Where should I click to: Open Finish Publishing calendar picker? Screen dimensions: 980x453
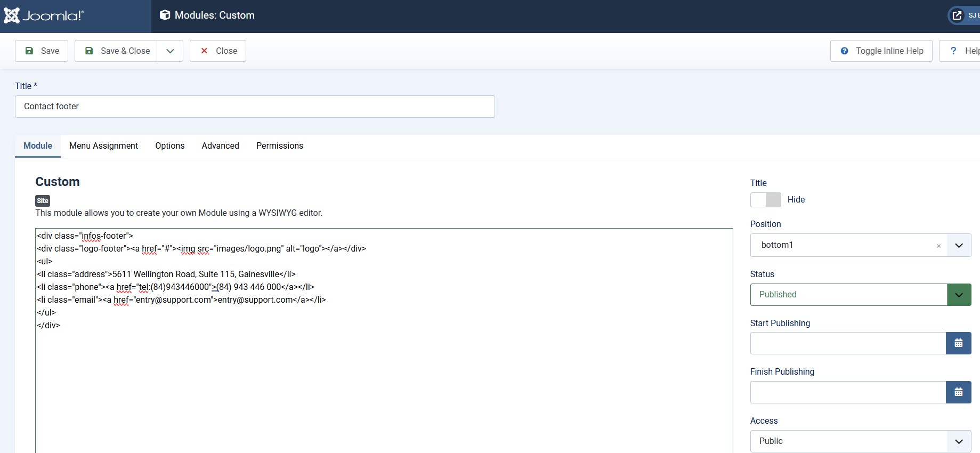click(958, 392)
